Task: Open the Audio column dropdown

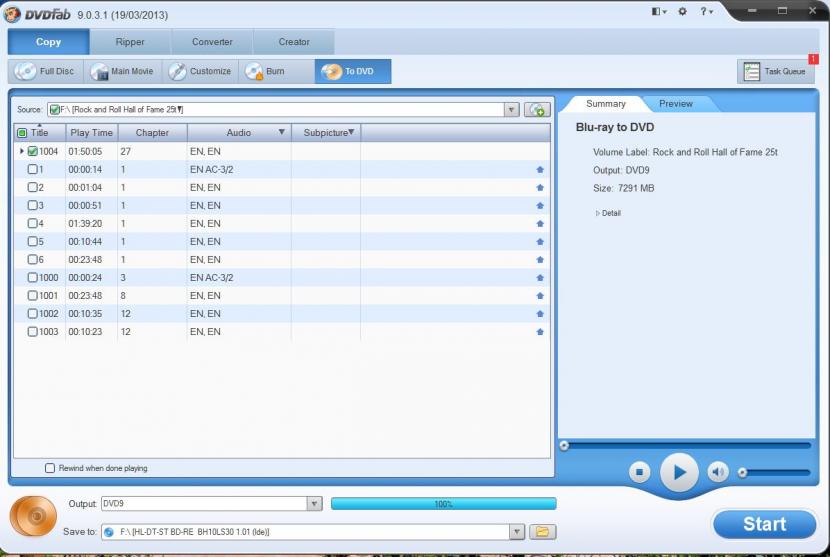Action: click(282, 132)
